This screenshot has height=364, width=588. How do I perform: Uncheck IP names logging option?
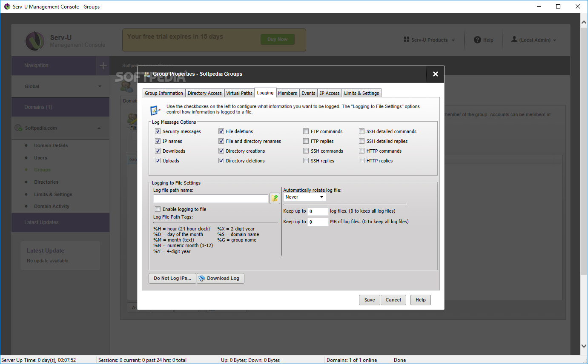click(158, 141)
